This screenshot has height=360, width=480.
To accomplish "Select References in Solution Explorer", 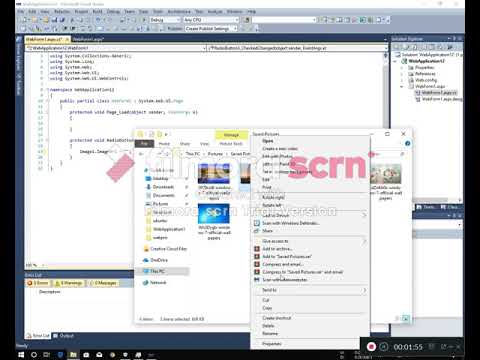I will (425, 74).
